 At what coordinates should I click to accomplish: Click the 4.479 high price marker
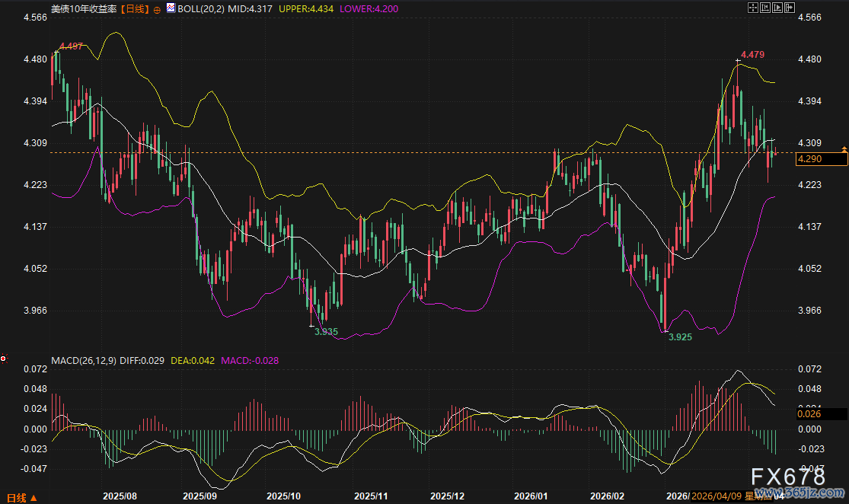(752, 55)
